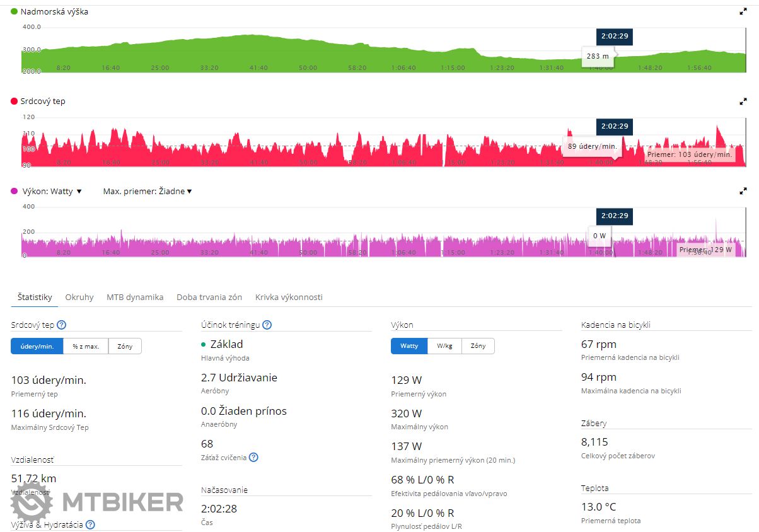
Task: Switch power units to W/kg
Action: pos(444,346)
